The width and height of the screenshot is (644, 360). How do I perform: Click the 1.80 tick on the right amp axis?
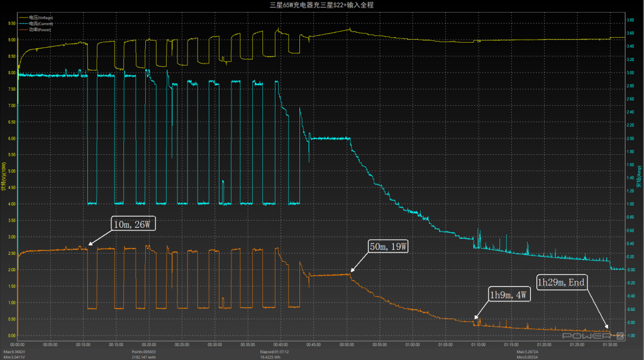(630, 152)
